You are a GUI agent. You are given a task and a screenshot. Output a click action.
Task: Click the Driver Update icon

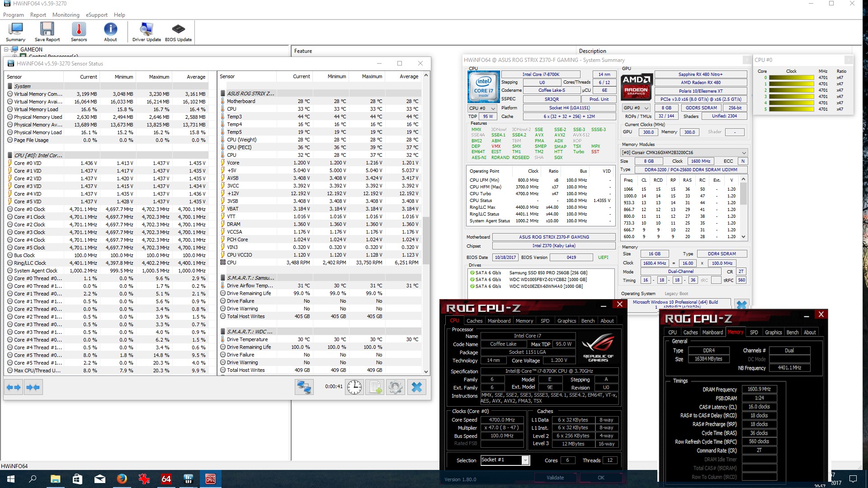pos(146,32)
